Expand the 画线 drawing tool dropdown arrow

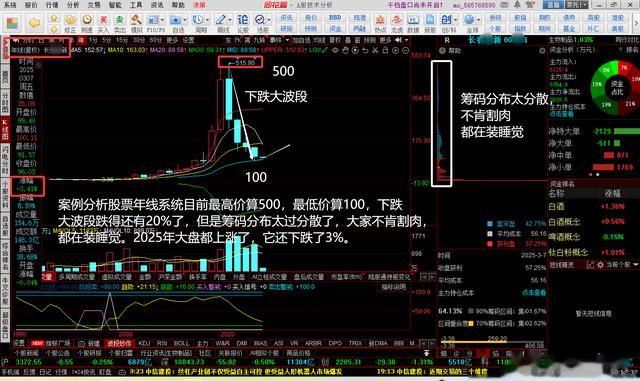click(230, 20)
